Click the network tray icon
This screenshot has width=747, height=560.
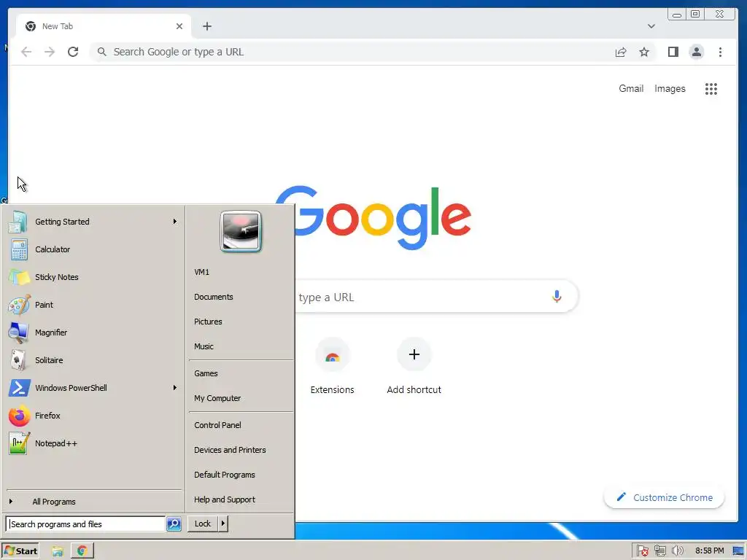click(x=659, y=551)
